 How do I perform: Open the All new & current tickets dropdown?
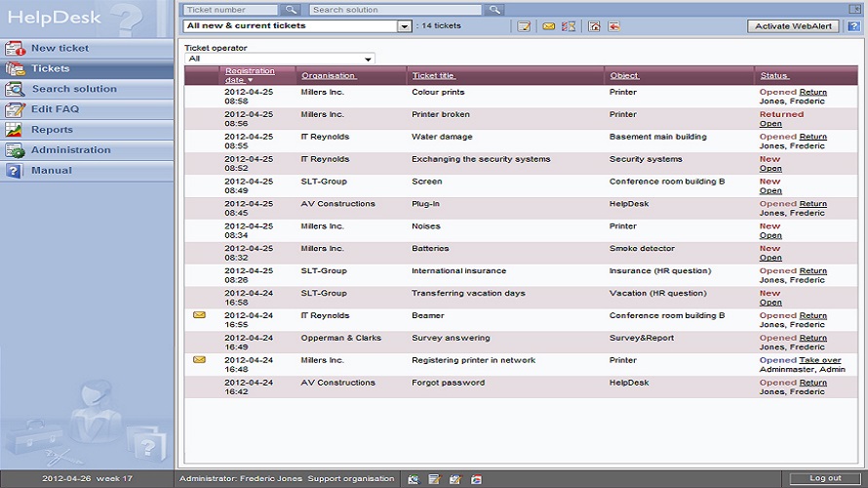405,26
